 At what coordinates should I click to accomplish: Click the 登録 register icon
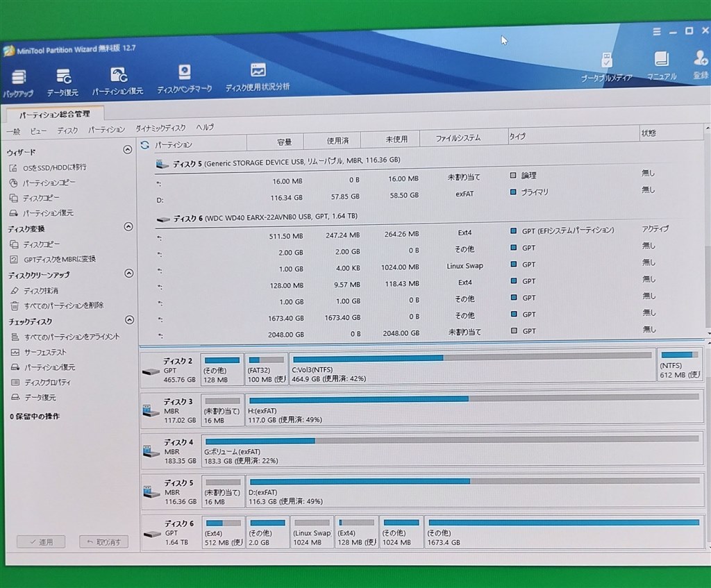point(701,65)
